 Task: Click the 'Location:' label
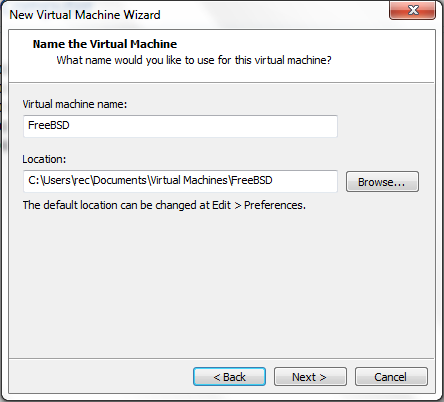point(44,159)
